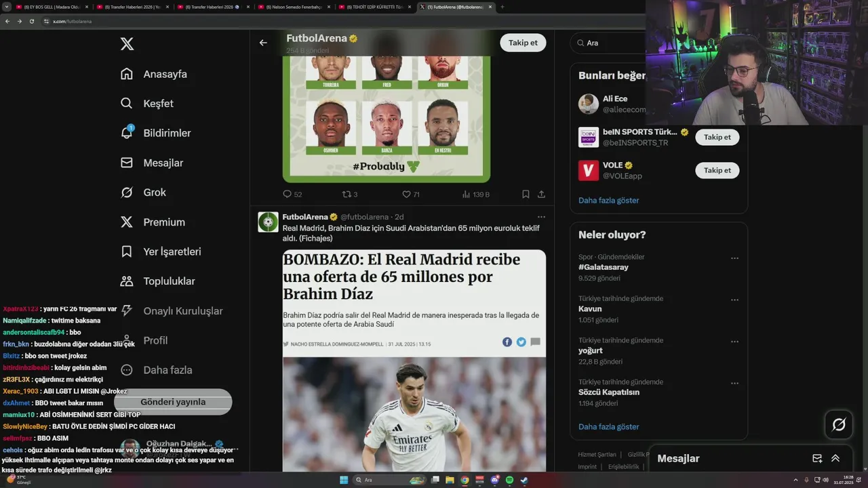868x488 pixels.
Task: Compose new message in Mesajlar drawer
Action: [817, 459]
